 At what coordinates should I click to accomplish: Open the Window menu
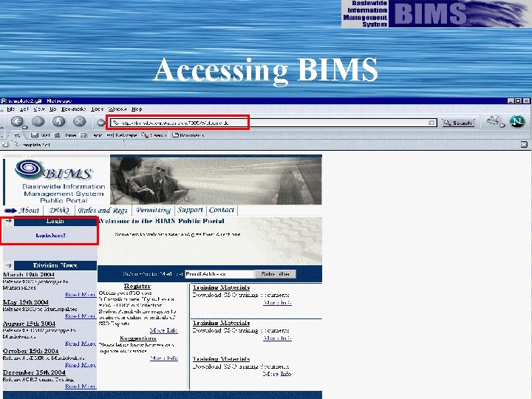(x=117, y=109)
